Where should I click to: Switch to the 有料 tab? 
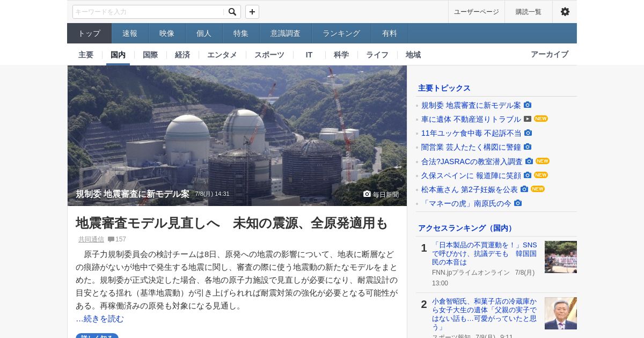390,33
